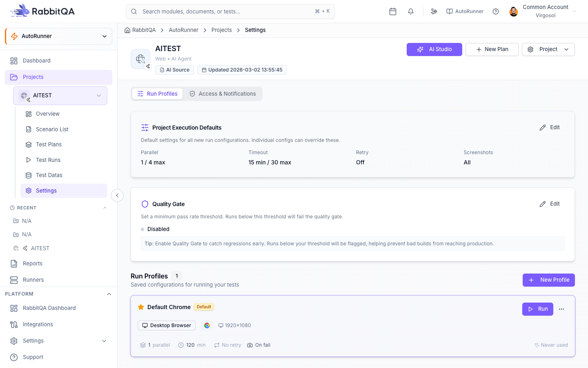Open the calendar icon in the top bar
The image size is (588, 368).
tap(393, 11)
